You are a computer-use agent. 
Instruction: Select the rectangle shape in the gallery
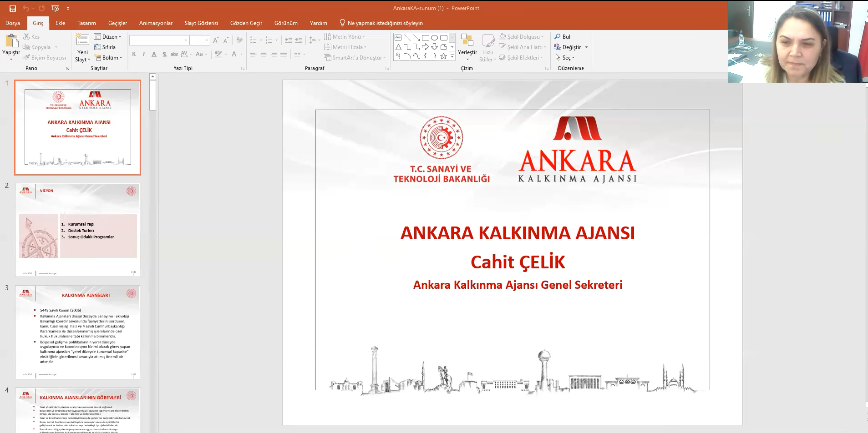(x=426, y=38)
